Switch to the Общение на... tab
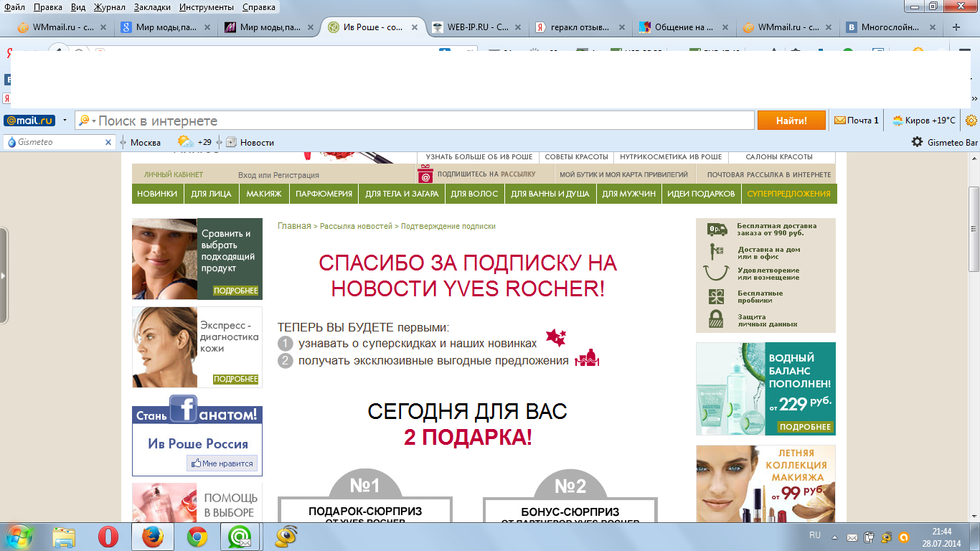This screenshot has height=551, width=980. 685,27
